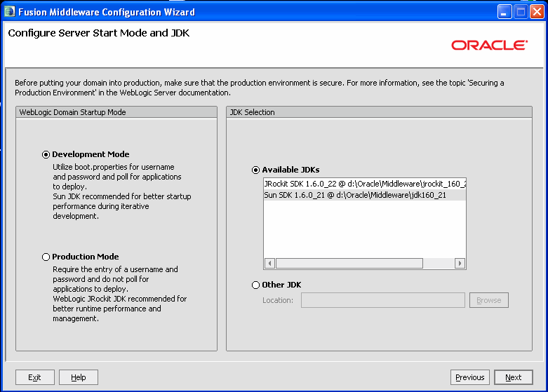Viewport: 548px width, 392px height.
Task: Click the 'WebLogic Domain Startup Mode' panel header
Action: (116, 112)
